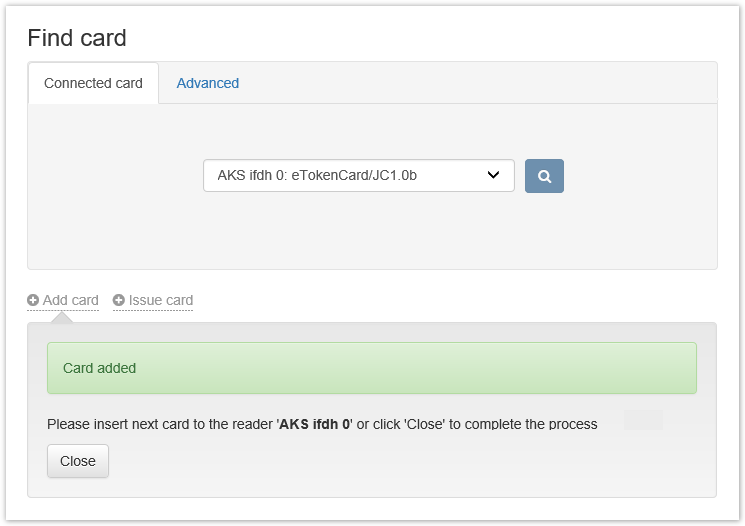Switch to the Connected card tab

point(93,83)
